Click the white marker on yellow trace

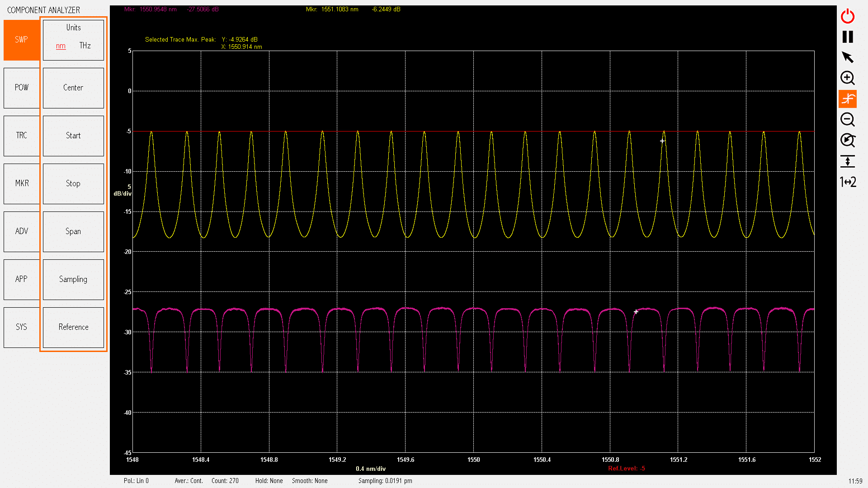(662, 141)
